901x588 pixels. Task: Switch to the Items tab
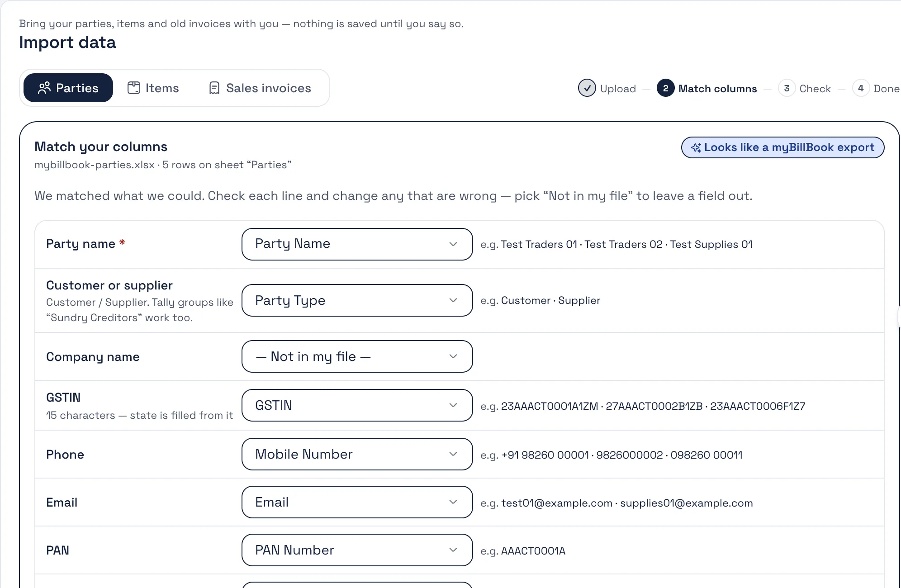(153, 88)
